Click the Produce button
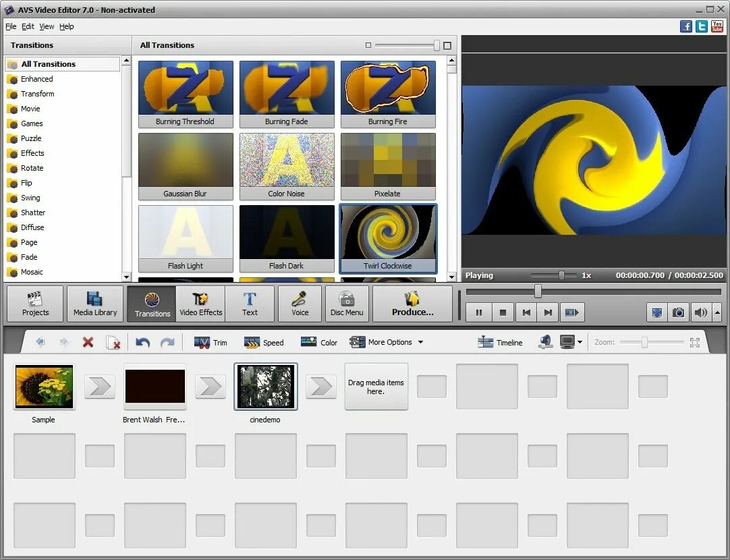 pos(412,304)
